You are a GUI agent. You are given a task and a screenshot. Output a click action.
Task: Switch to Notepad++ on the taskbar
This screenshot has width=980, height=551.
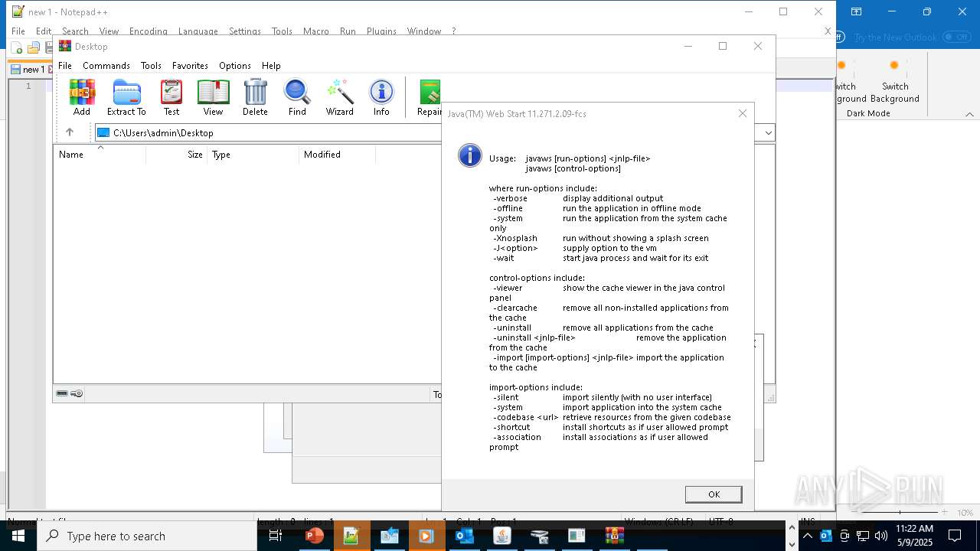coord(351,536)
